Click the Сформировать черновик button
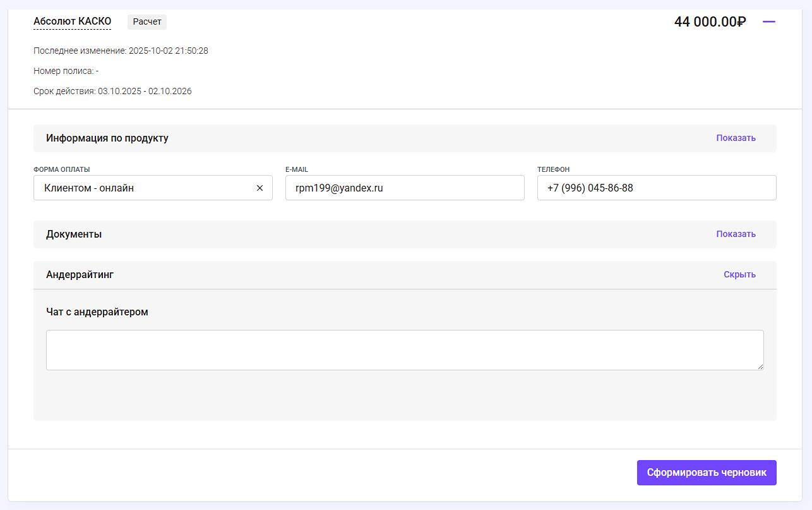This screenshot has height=510, width=812. 707,473
